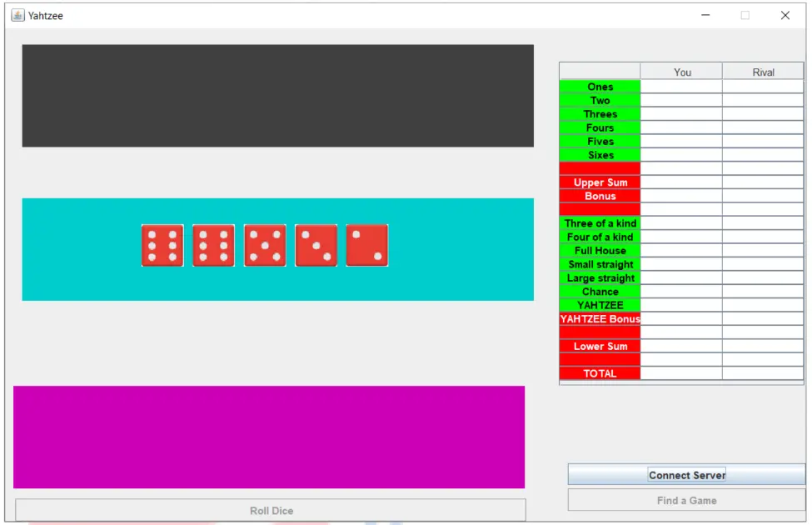Select the second die showing six

click(x=213, y=245)
